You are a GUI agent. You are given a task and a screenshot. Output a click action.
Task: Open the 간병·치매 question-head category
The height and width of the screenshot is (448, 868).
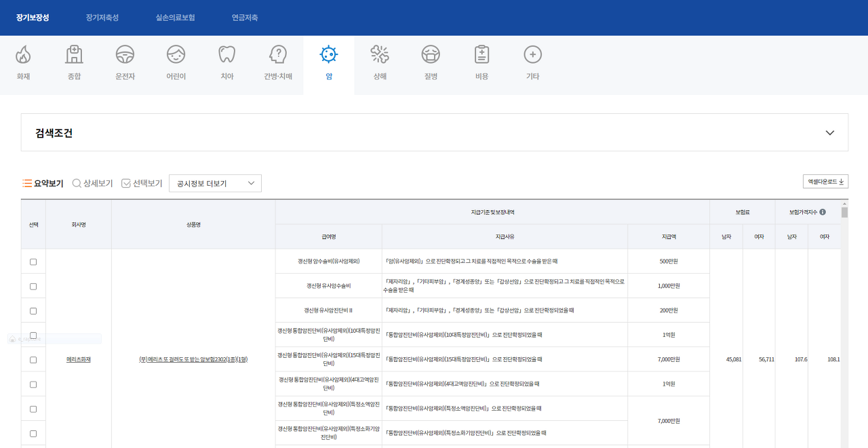[x=278, y=64]
